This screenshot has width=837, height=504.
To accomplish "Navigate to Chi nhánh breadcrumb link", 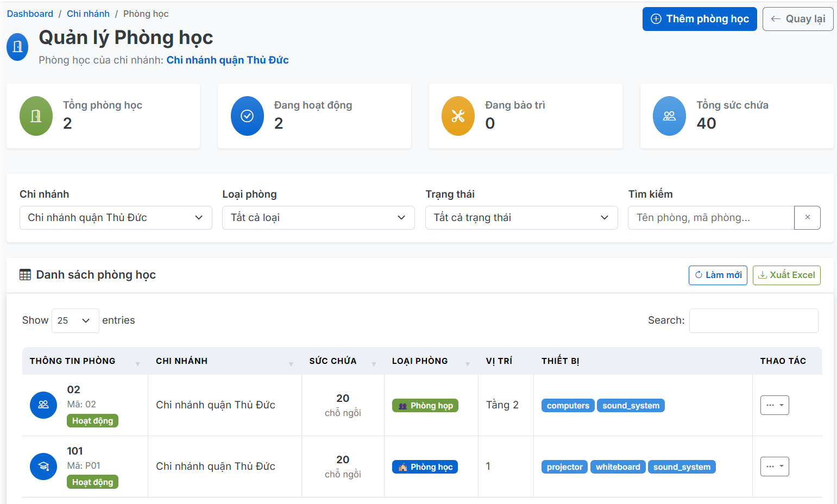I will (88, 14).
